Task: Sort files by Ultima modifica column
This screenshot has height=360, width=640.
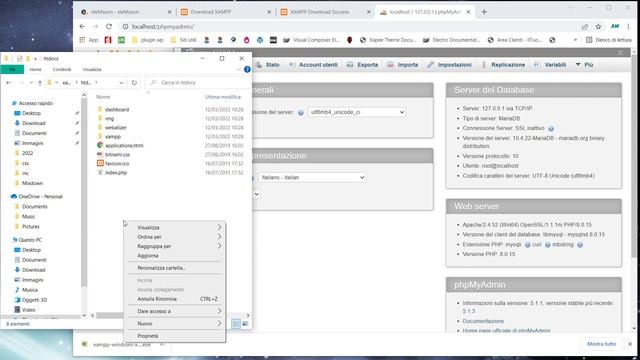Action: tap(223, 97)
